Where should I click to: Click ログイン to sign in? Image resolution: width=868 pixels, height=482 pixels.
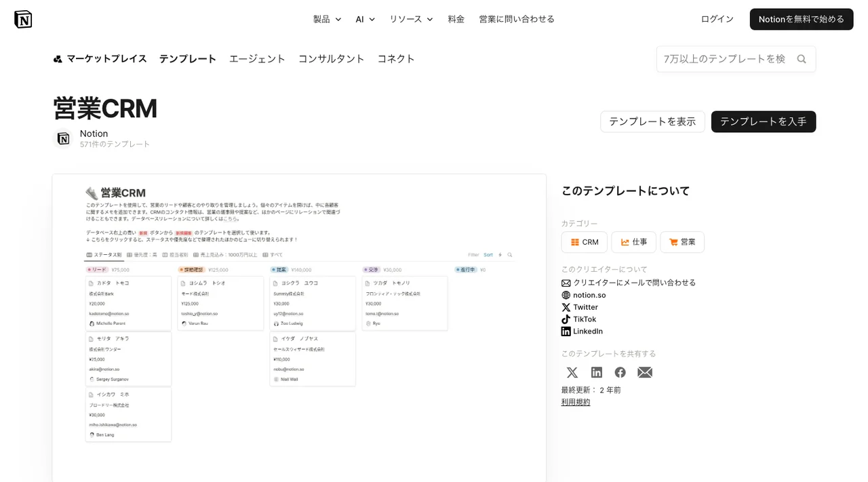(x=717, y=19)
